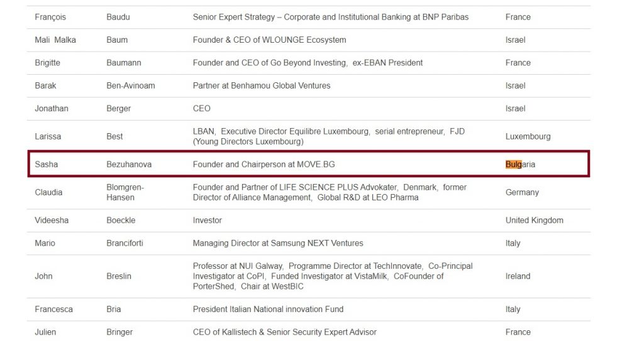This screenshot has width=644, height=341.
Task: Click the highlighted Bulgaria country text
Action: [x=520, y=165]
